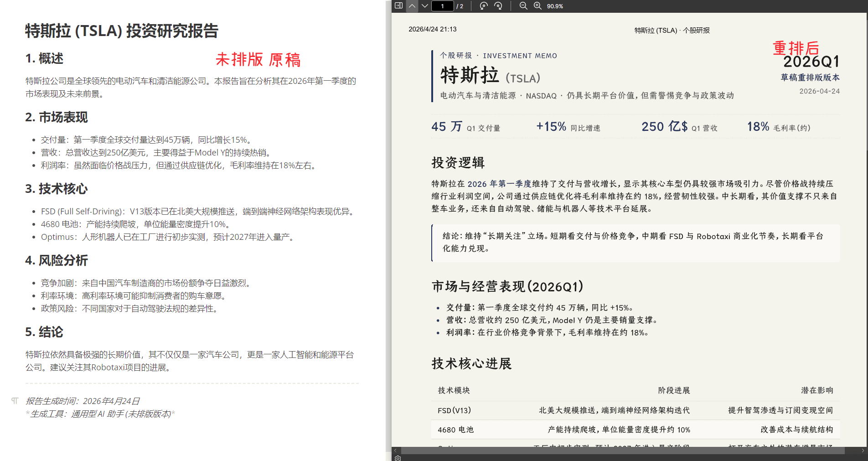Click the PDF header 特斯拉 (TSLA) · 个股研报
The width and height of the screenshot is (868, 461).
click(x=672, y=31)
